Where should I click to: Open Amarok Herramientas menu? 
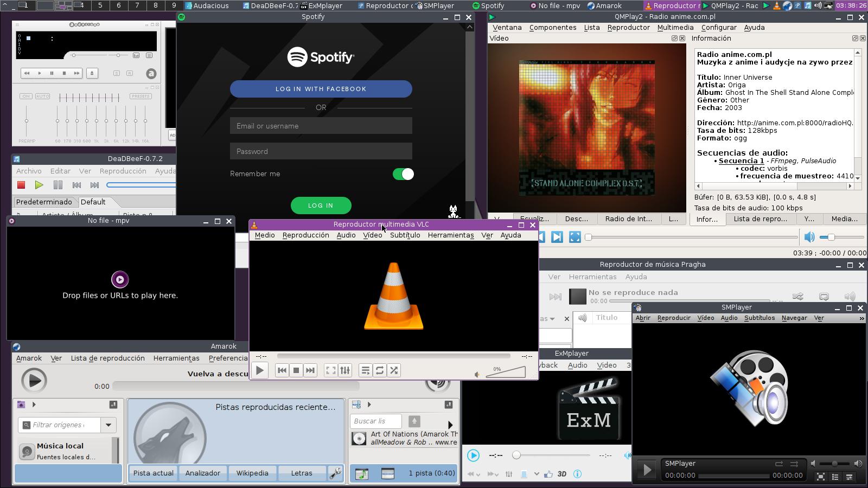[176, 358]
